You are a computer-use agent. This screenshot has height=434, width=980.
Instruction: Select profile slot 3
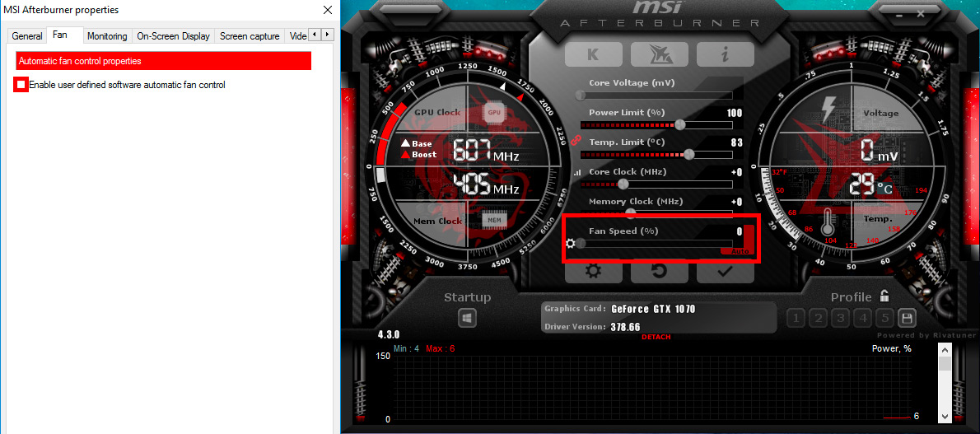[x=841, y=319]
